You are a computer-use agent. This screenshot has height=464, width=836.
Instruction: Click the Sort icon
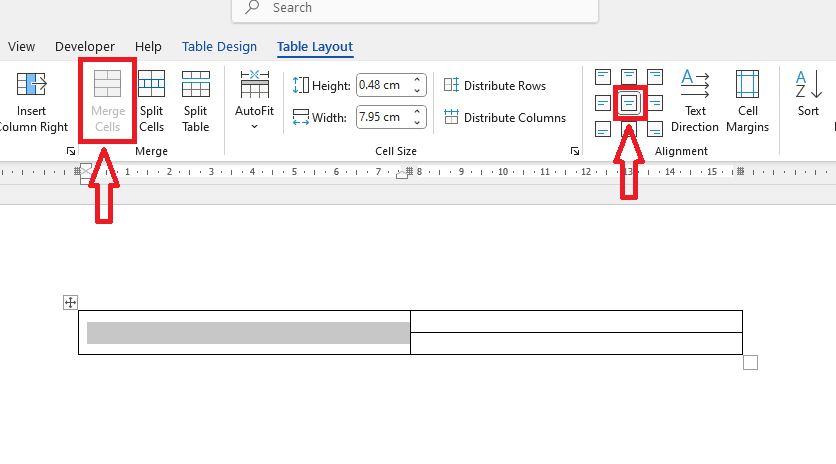pyautogui.click(x=808, y=93)
